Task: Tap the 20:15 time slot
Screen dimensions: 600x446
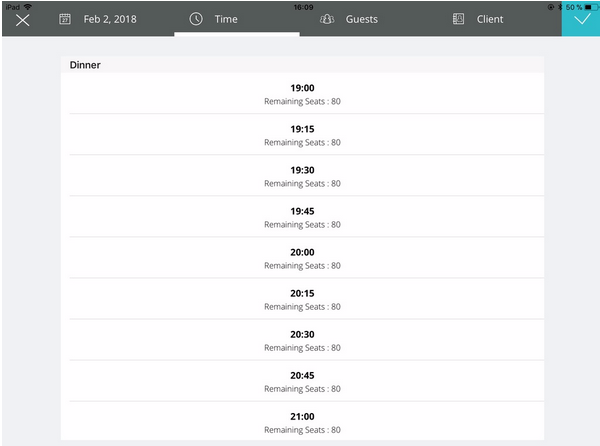Action: pos(302,299)
